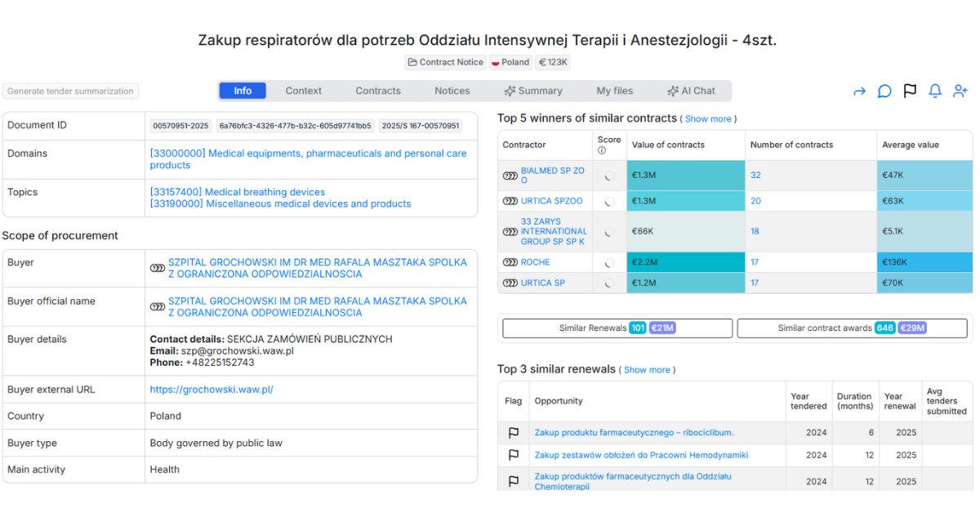This screenshot has width=980, height=513.
Task: Click the notification bell icon
Action: coord(935,91)
